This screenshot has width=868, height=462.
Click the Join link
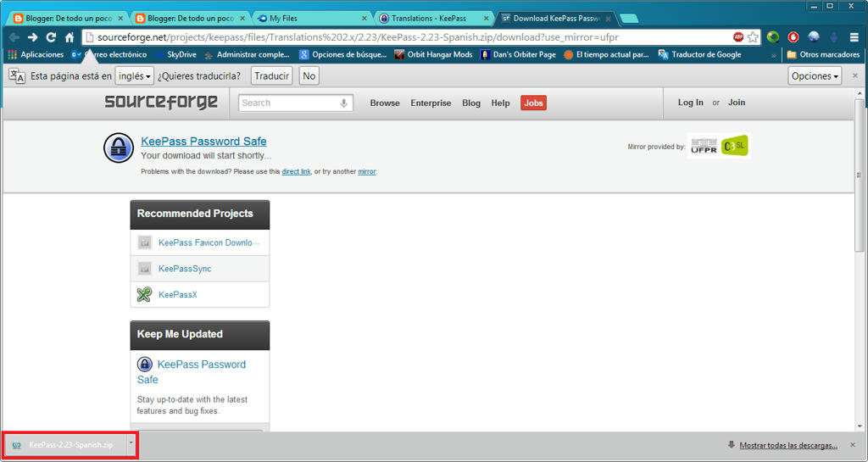pos(737,103)
